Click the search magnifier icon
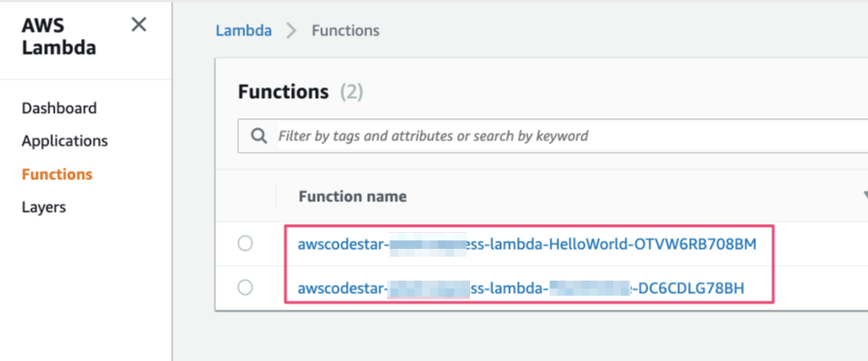This screenshot has height=361, width=868. tap(258, 136)
